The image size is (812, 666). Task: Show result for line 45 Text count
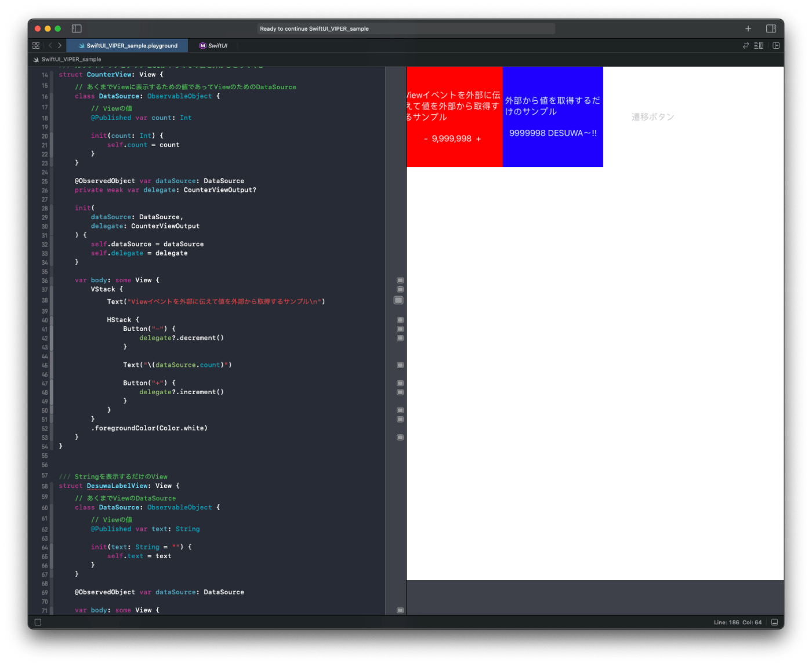click(x=400, y=365)
